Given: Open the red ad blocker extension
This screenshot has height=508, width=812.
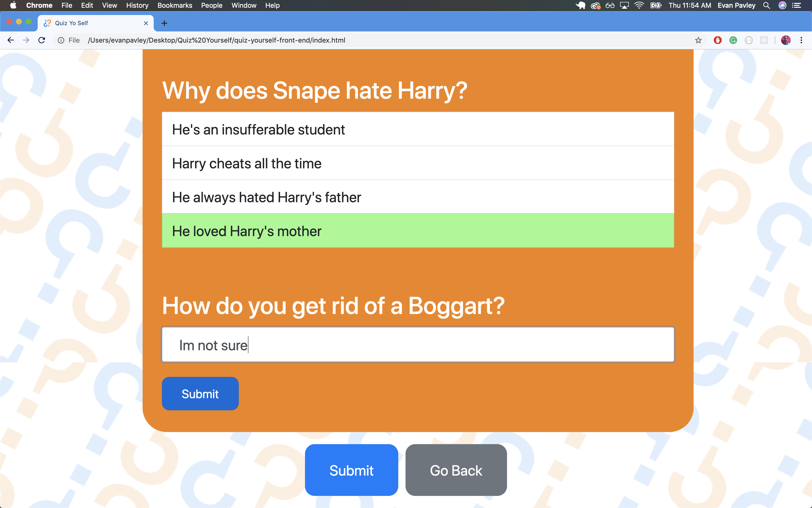Looking at the screenshot, I should (x=718, y=40).
